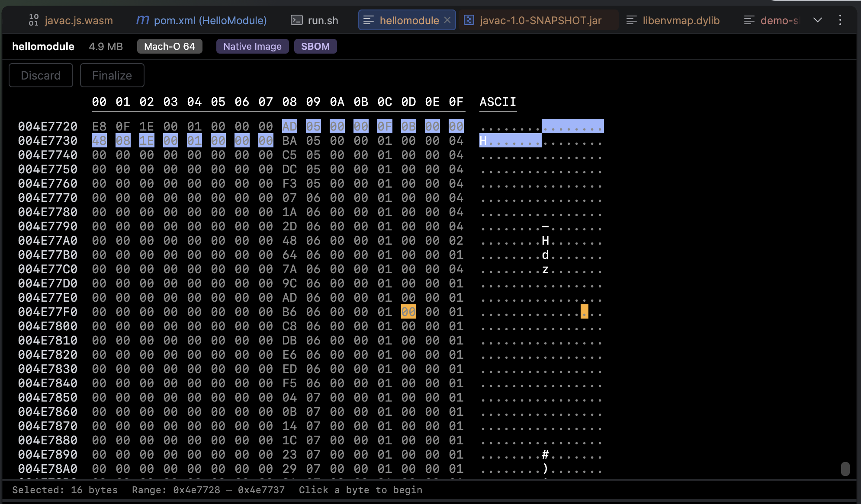Click ASCII character # in row 004E7890
The width and height of the screenshot is (861, 504).
click(x=545, y=454)
